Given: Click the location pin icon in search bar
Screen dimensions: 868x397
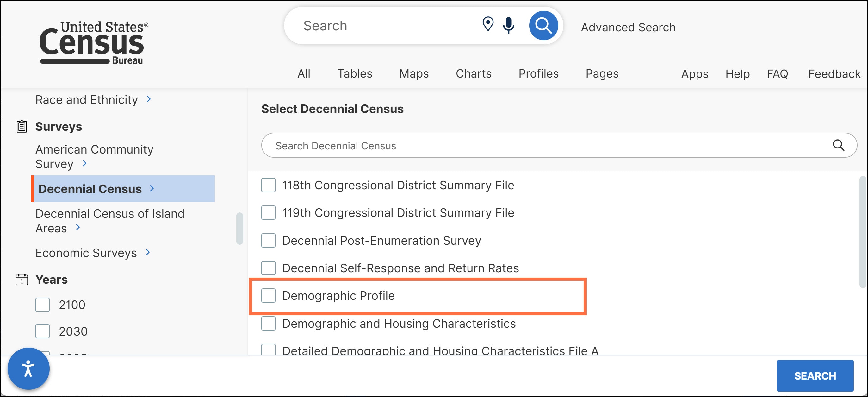Looking at the screenshot, I should 487,24.
